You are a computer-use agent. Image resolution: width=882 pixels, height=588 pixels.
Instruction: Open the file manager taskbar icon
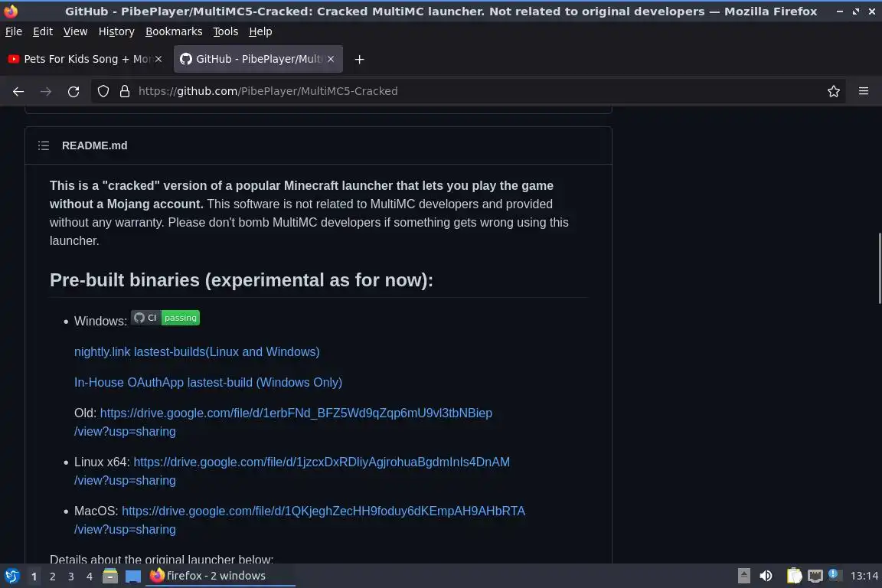[x=110, y=577]
